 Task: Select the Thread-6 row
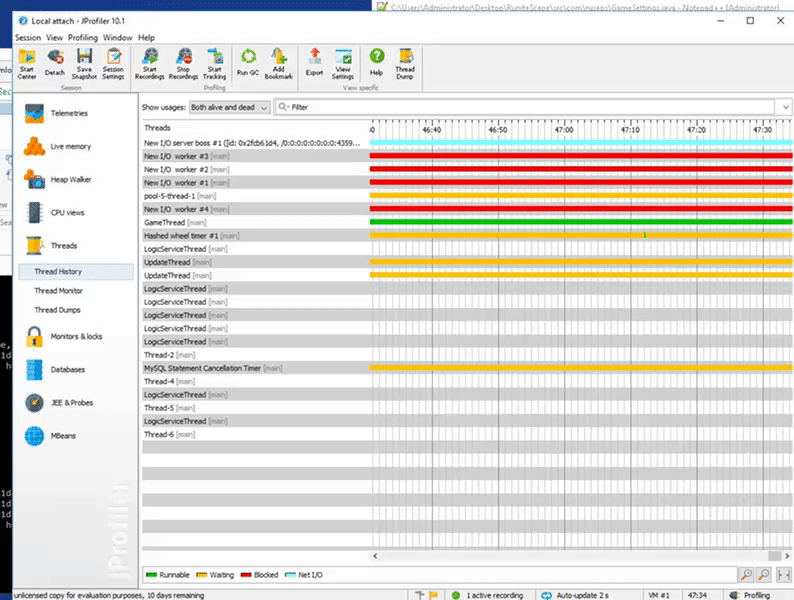click(x=467, y=434)
